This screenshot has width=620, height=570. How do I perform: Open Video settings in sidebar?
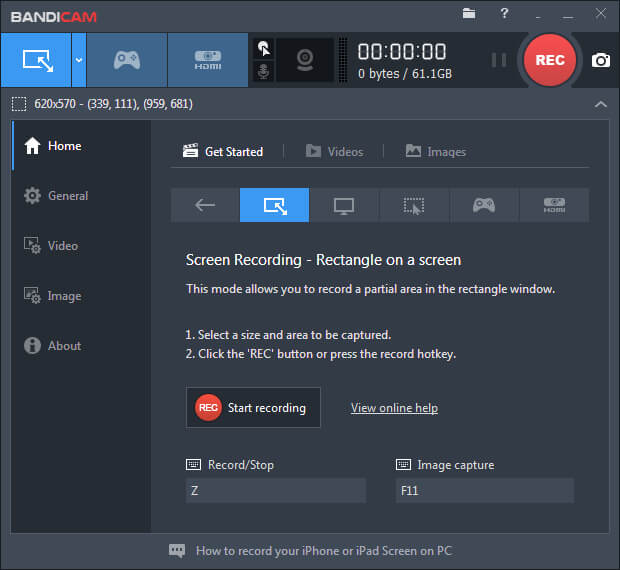coord(81,245)
